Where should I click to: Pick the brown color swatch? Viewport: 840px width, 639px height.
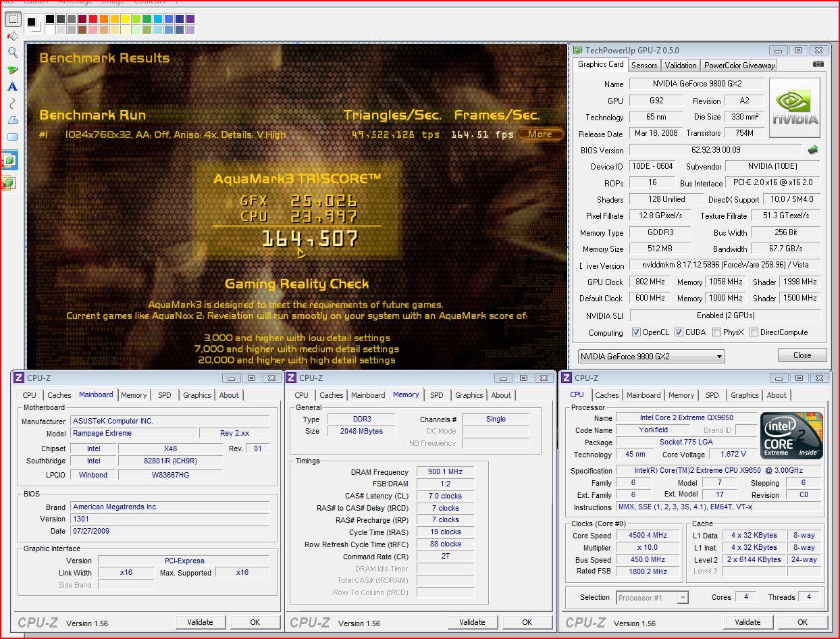pyautogui.click(x=82, y=30)
